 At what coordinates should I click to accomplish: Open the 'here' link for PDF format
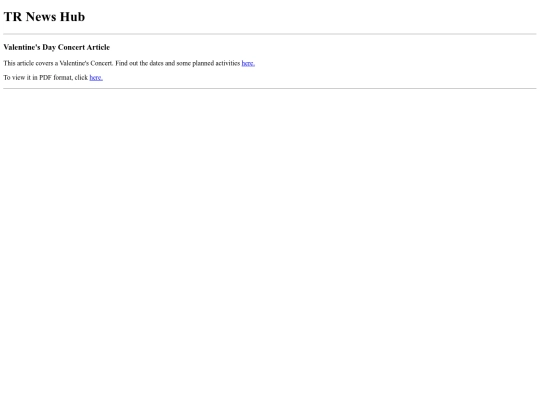pyautogui.click(x=96, y=77)
